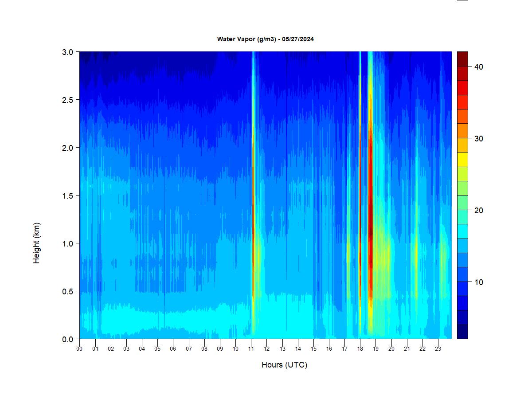This screenshot has height=399, width=532.
Task: Click the colorbar scale label 40
Action: pyautogui.click(x=479, y=66)
